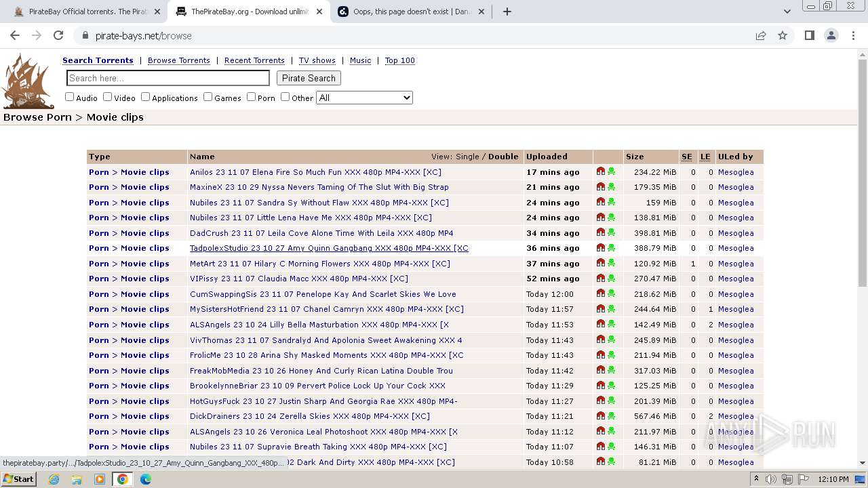The image size is (868, 488).
Task: Open the media player icon in taskbar
Action: 100,479
